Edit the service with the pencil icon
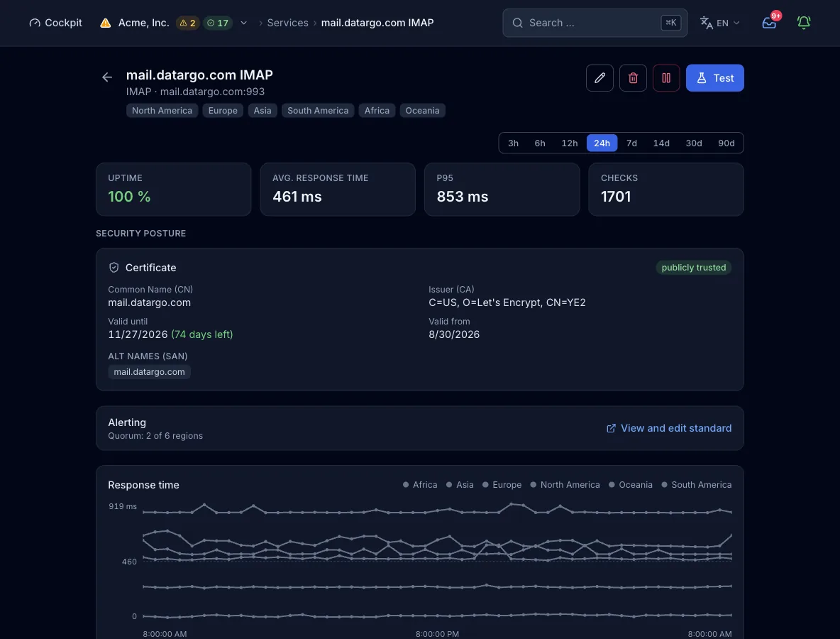 click(599, 77)
